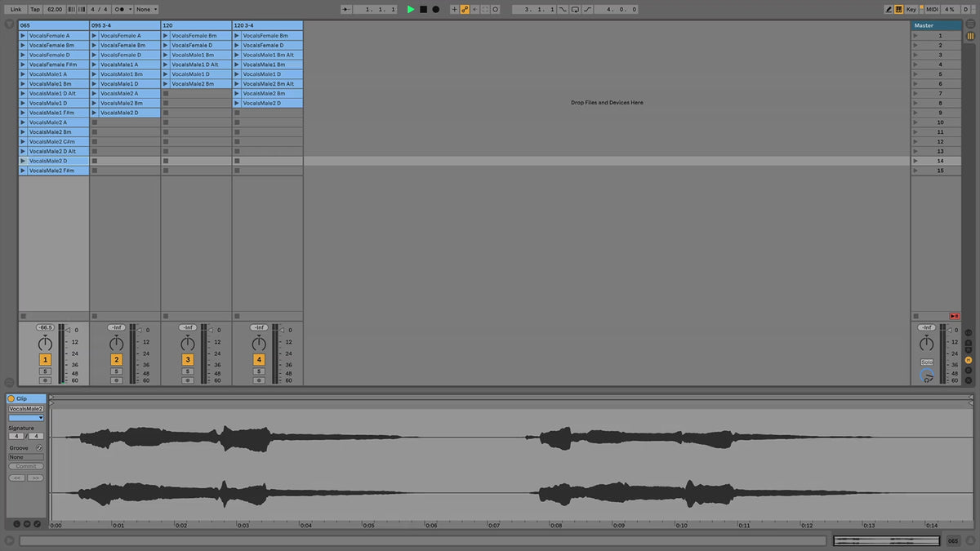Open the clip color dropdown

26,418
